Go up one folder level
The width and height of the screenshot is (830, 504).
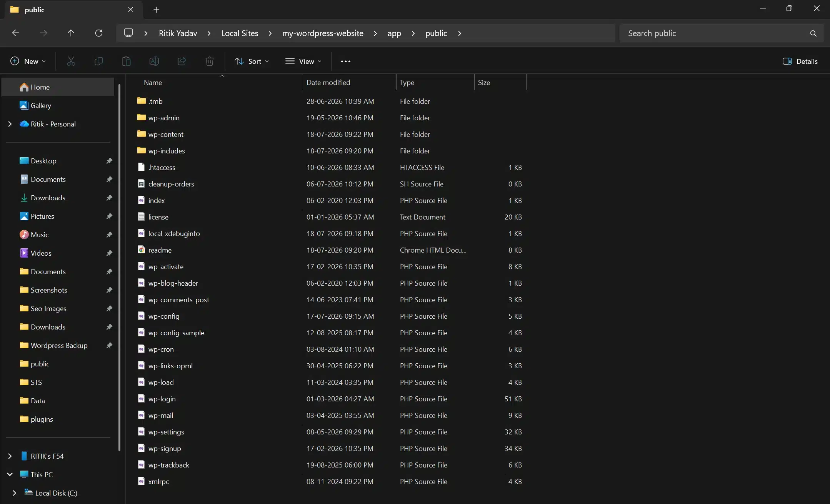point(71,33)
